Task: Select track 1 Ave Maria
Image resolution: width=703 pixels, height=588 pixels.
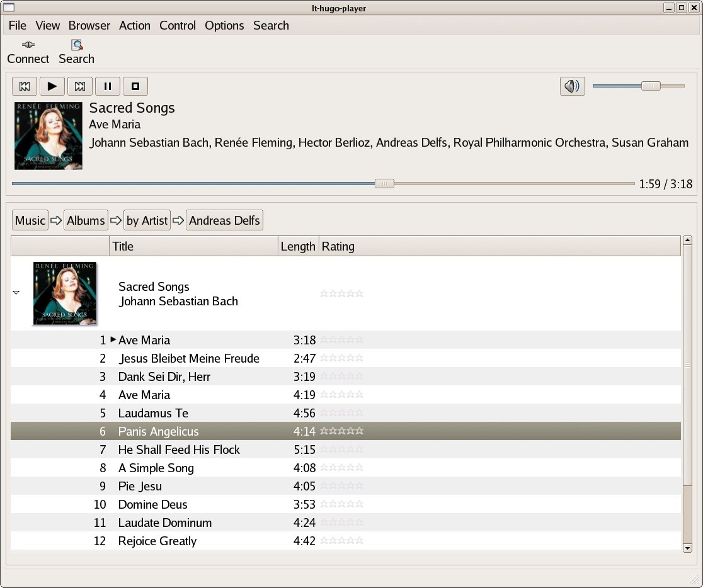Action: pyautogui.click(x=346, y=340)
